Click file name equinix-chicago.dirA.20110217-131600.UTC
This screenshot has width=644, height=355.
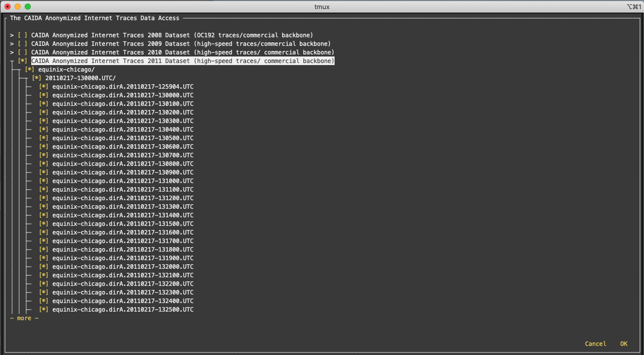(x=123, y=232)
